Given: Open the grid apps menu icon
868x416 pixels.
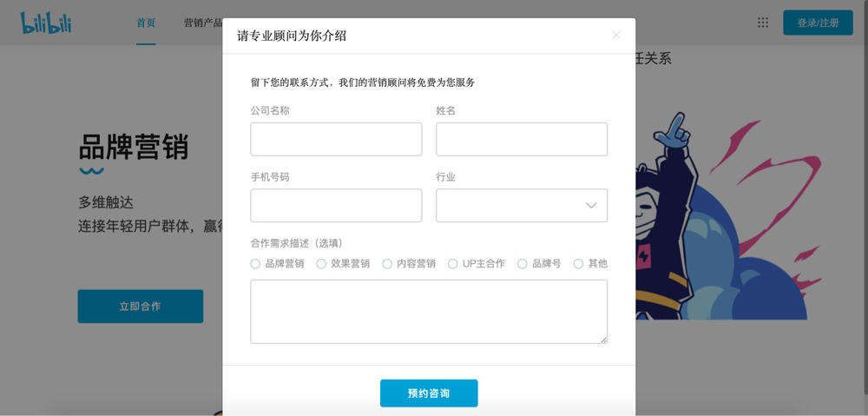Looking at the screenshot, I should coord(763,23).
